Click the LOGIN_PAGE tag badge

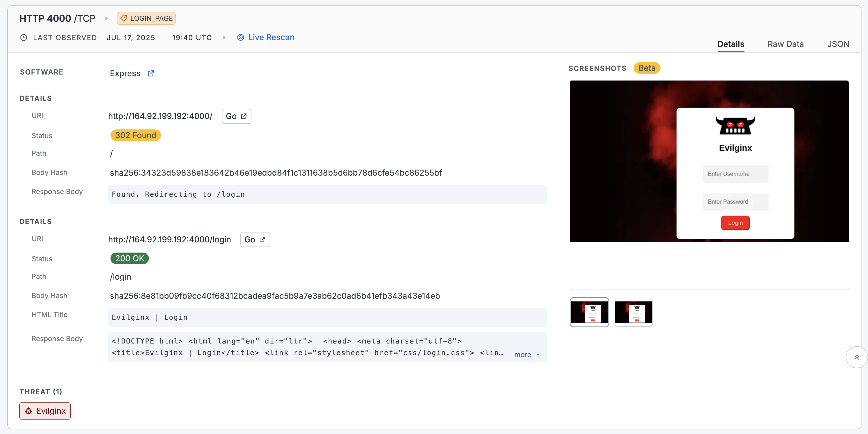pos(146,18)
